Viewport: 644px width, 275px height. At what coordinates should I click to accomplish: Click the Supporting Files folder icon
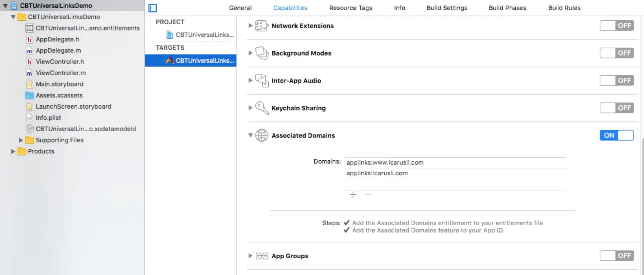30,140
